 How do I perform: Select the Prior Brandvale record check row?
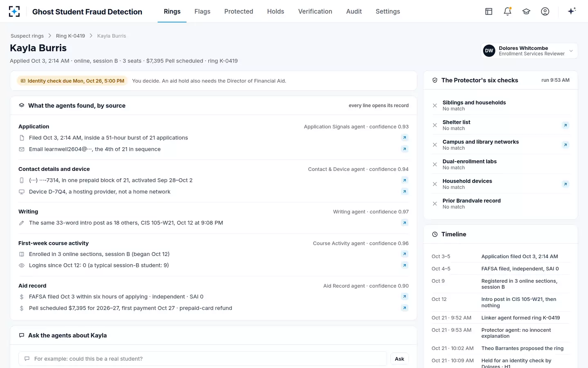pos(501,204)
